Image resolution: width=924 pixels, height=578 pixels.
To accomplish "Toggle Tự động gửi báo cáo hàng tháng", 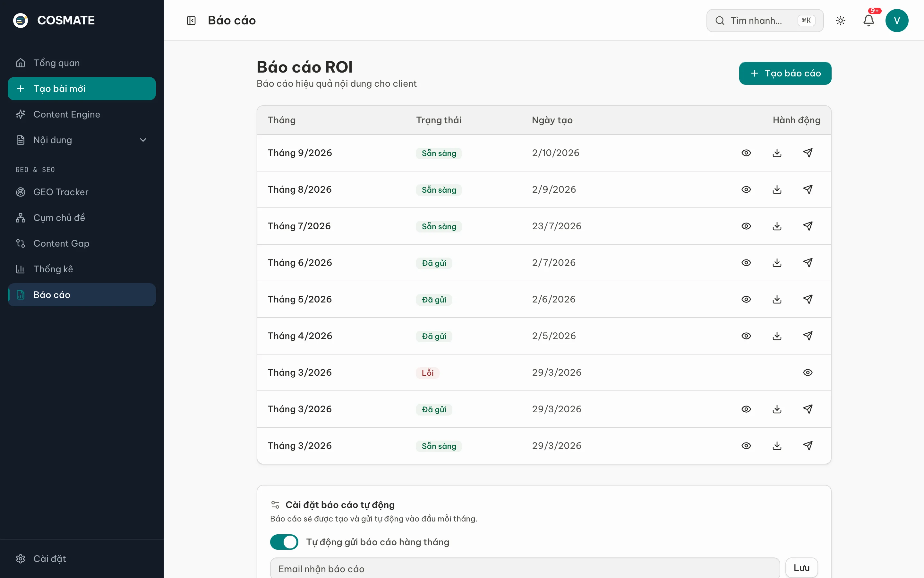I will (284, 542).
